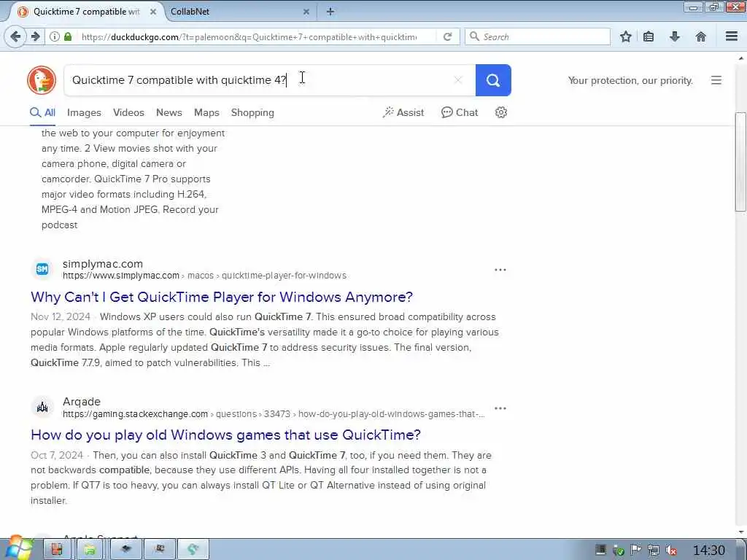Open the Assist feature
The height and width of the screenshot is (560, 747).
coord(403,112)
